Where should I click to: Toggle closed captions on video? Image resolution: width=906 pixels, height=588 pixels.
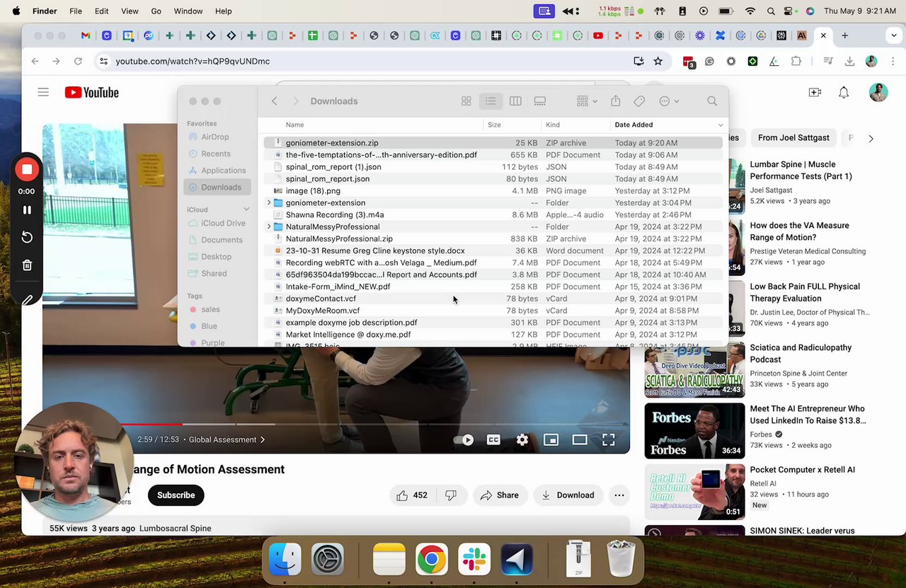click(493, 439)
